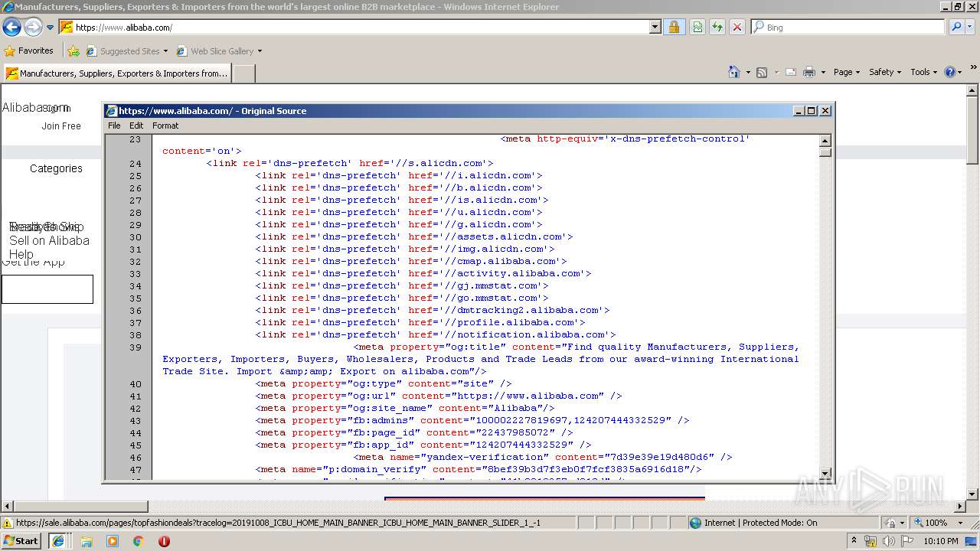Click the status bar warning icon
The height and width of the screenshot is (551, 980).
[8, 523]
